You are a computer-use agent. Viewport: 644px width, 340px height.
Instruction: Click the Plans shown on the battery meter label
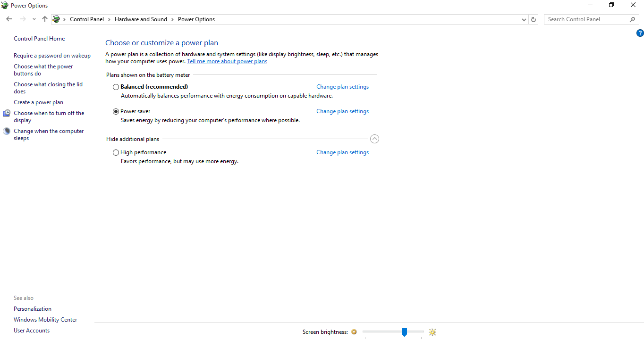click(x=148, y=75)
